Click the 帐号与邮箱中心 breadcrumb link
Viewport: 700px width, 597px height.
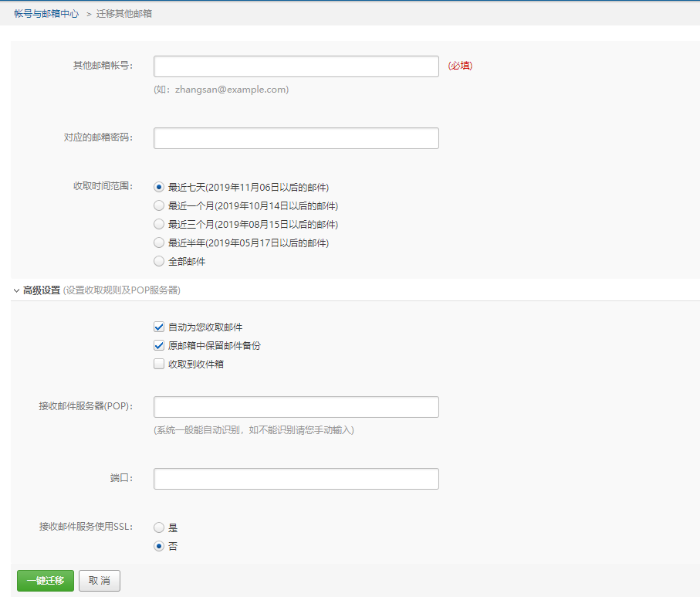tap(46, 14)
